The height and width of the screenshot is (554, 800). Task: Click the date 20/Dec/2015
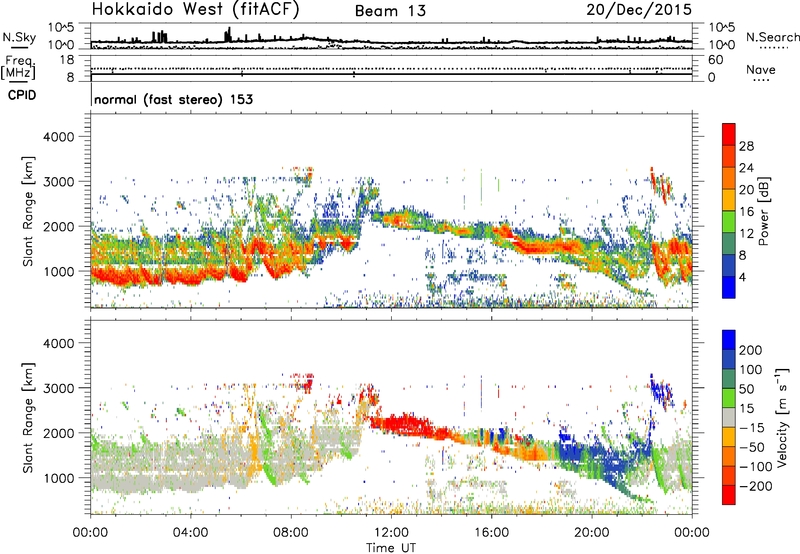click(639, 9)
